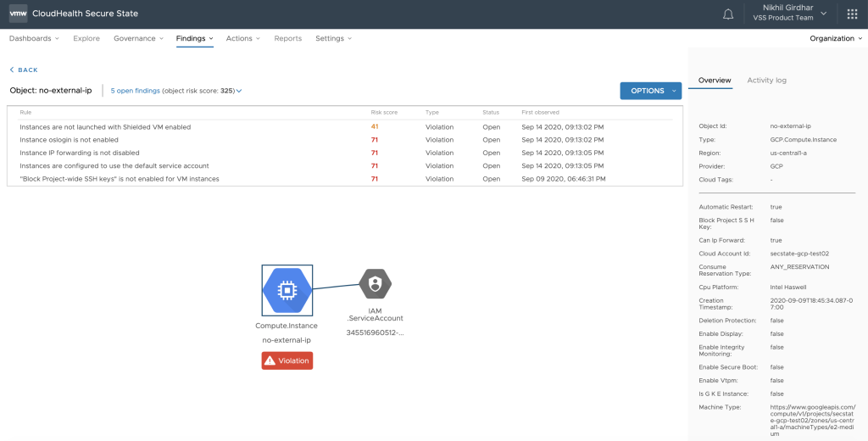Screen dimensions: 868x441
Task: Open the Reports menu item
Action: [x=287, y=38]
